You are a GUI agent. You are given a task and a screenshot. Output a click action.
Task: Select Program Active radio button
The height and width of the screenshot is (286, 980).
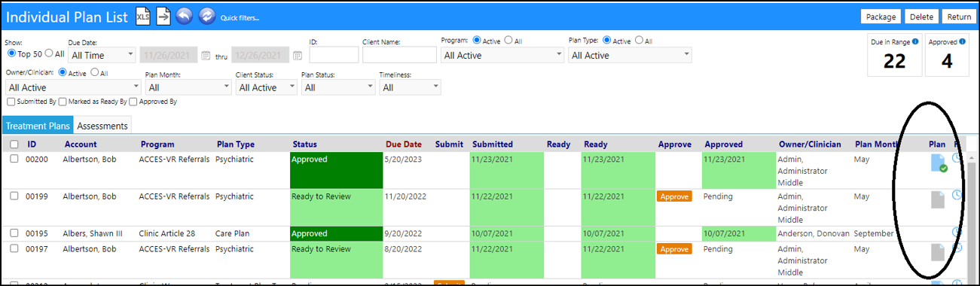477,41
